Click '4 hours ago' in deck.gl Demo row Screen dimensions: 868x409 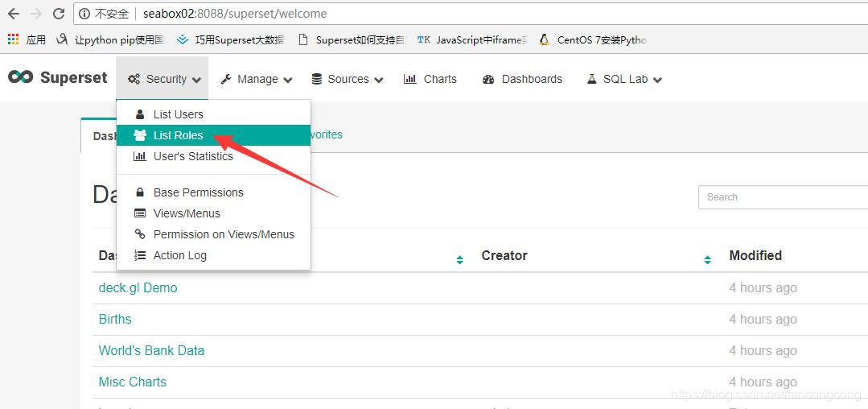pos(763,288)
